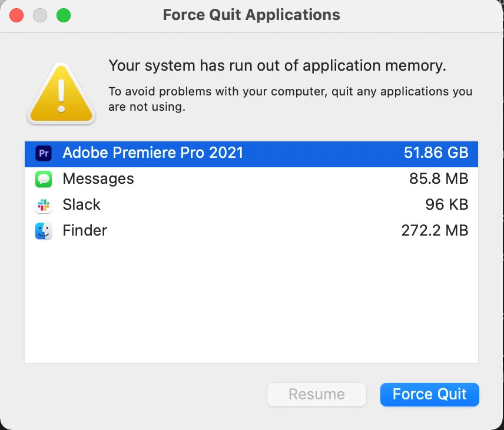Viewport: 504px width, 430px height.
Task: Close the Force Quit Applications window
Action: pos(16,15)
